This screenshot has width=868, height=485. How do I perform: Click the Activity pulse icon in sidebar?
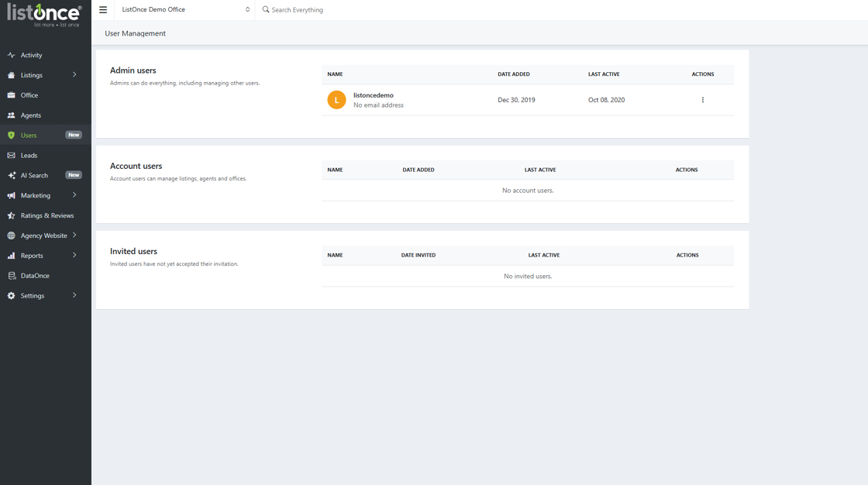[11, 55]
